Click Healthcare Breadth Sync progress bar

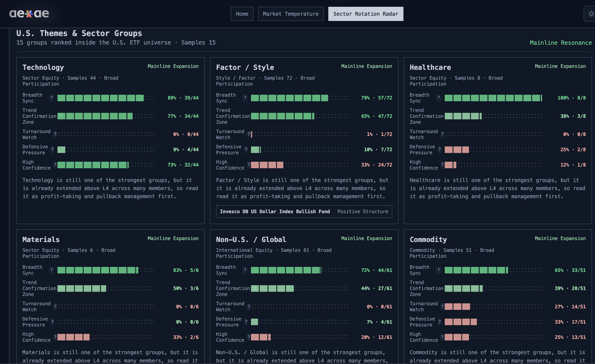(493, 98)
